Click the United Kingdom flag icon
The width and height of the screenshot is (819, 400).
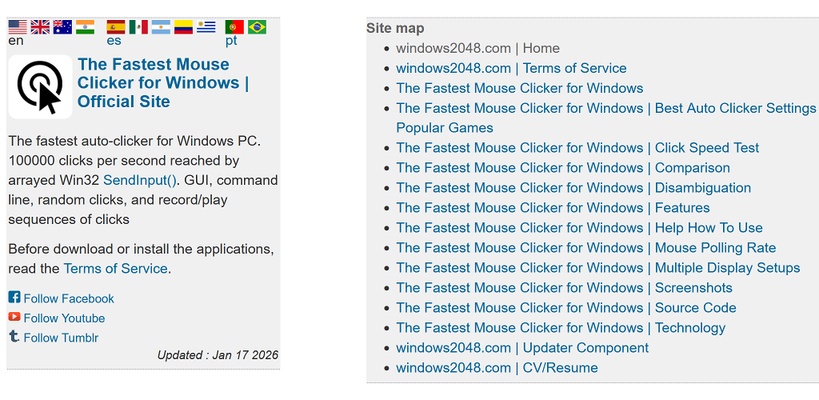40,27
